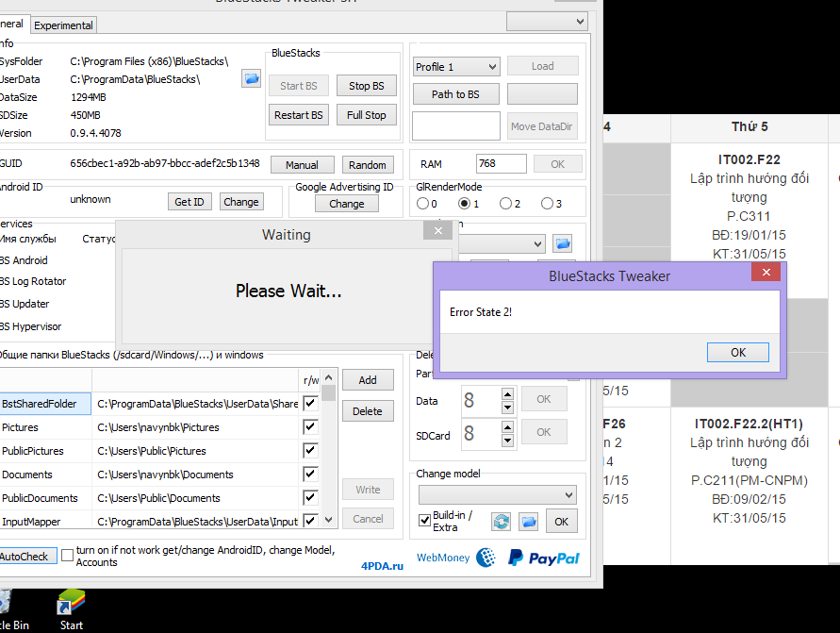Toggle r/w checkbox for PublicPictures
This screenshot has height=633, width=840.
(311, 450)
